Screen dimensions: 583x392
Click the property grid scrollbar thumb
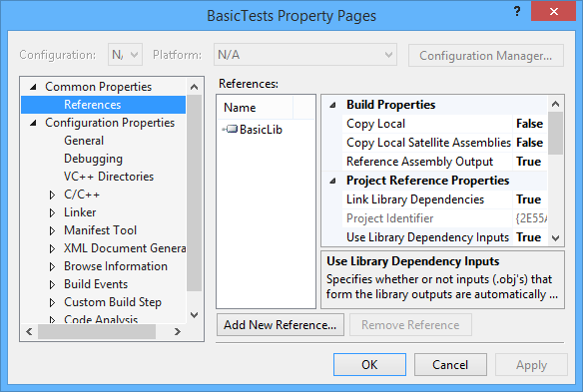(x=555, y=133)
